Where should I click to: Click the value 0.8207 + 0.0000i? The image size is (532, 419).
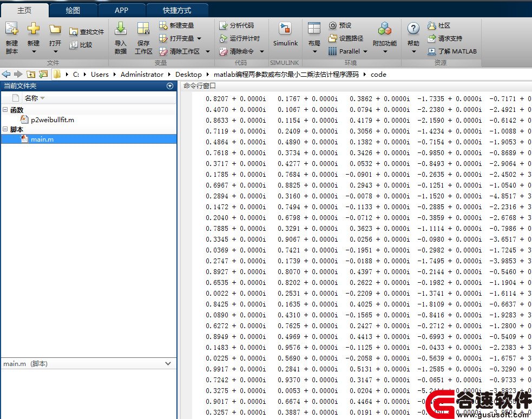coord(235,98)
